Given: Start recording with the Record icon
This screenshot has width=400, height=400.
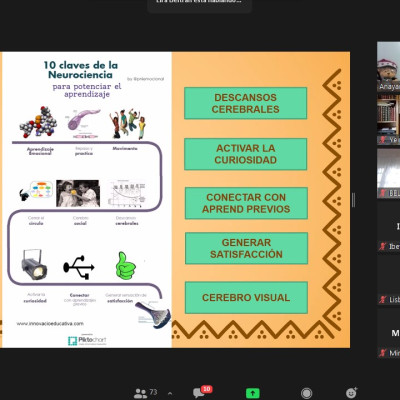Looking at the screenshot, I should pos(306,393).
